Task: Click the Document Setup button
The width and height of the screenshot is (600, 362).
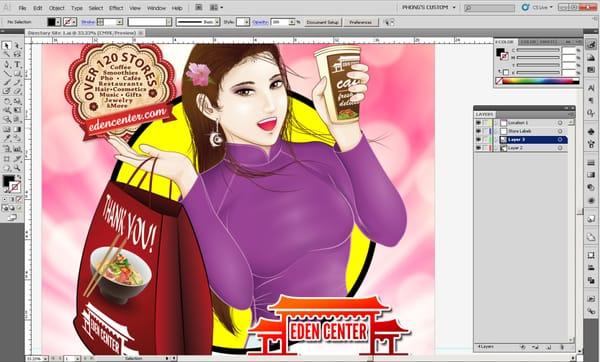Action: click(323, 22)
